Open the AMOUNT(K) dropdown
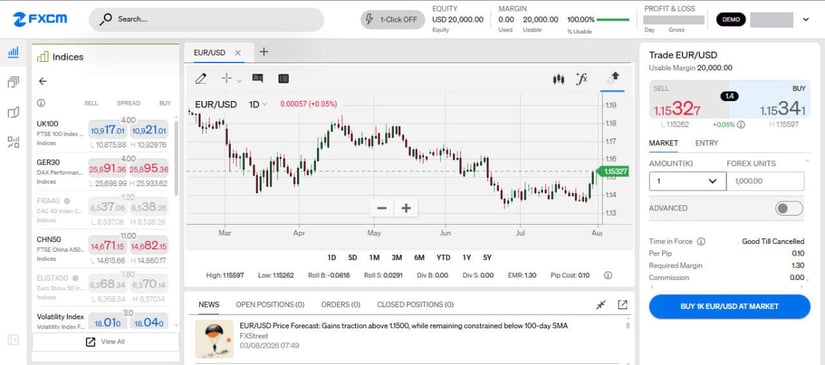Image resolution: width=825 pixels, height=365 pixels. point(687,181)
